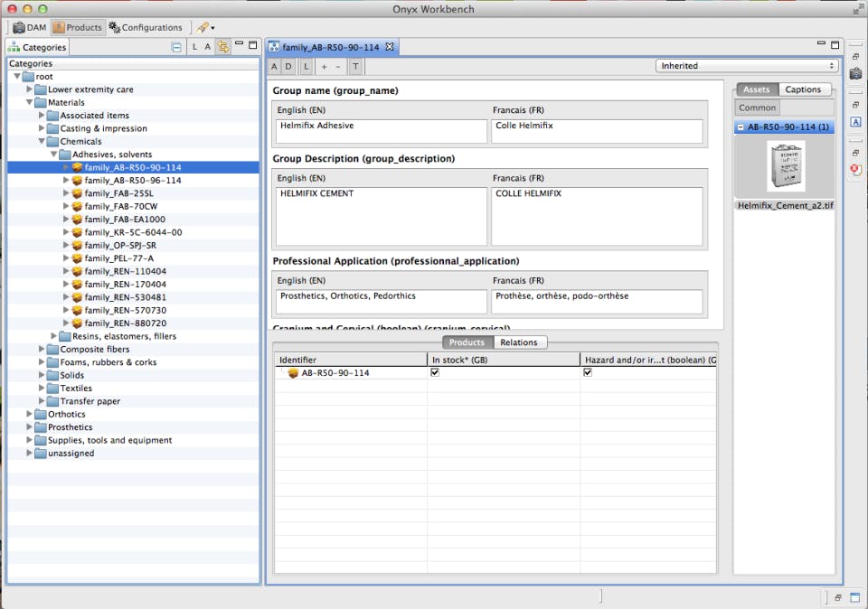Collapse all categories with the minus icon
868x609 pixels.
click(x=176, y=48)
